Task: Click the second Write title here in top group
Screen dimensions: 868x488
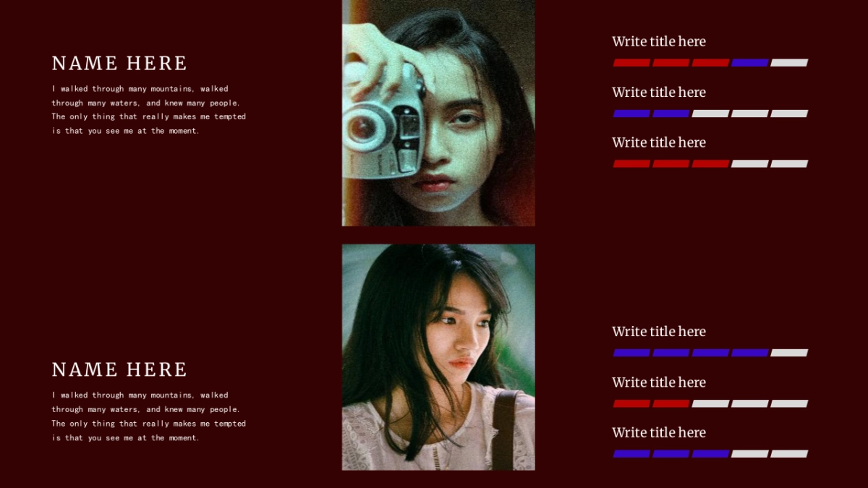Action: [659, 93]
